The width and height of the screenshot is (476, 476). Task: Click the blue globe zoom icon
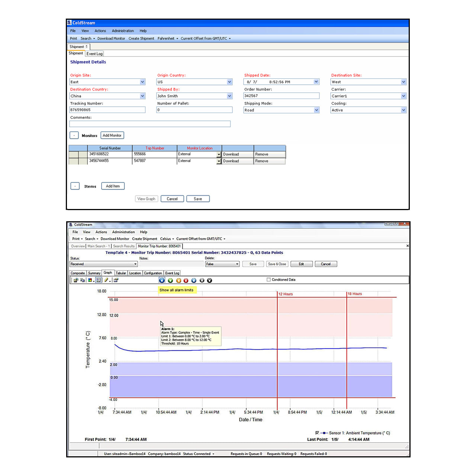(162, 280)
